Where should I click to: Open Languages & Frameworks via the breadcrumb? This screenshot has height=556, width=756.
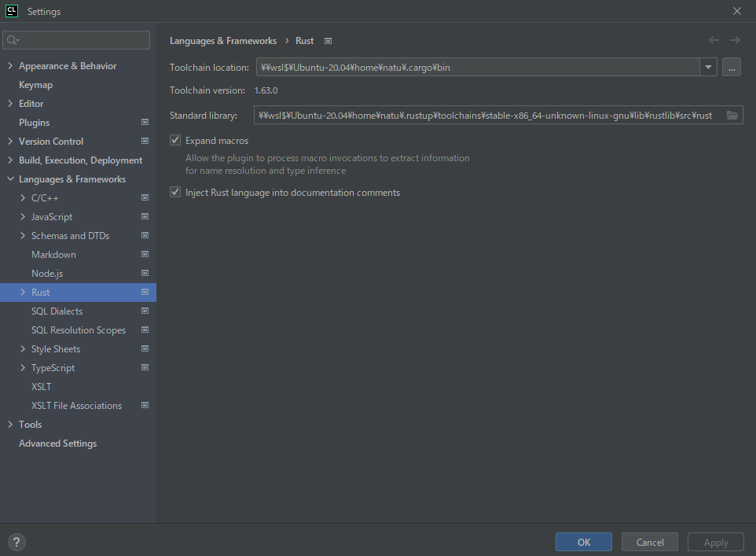pos(223,40)
